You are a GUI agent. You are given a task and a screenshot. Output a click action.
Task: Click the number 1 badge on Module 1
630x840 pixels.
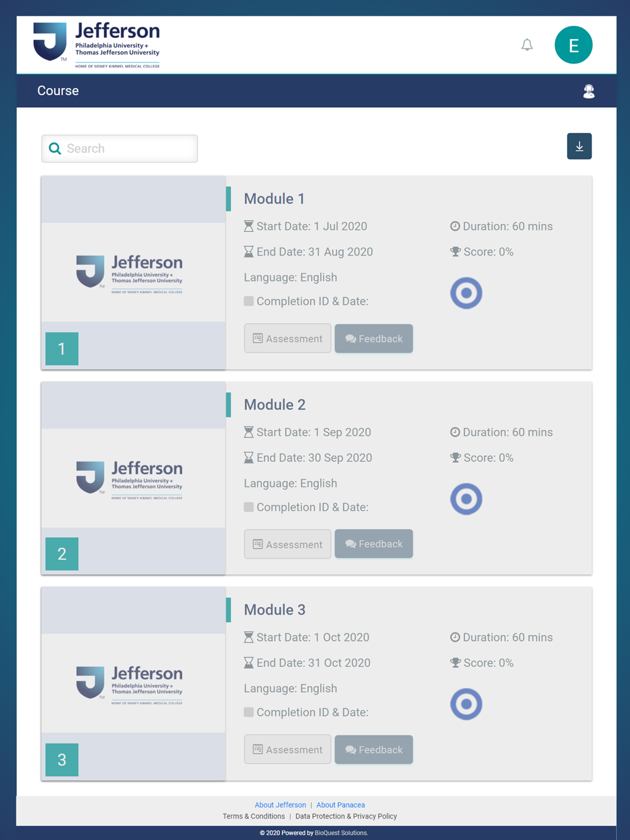[62, 349]
